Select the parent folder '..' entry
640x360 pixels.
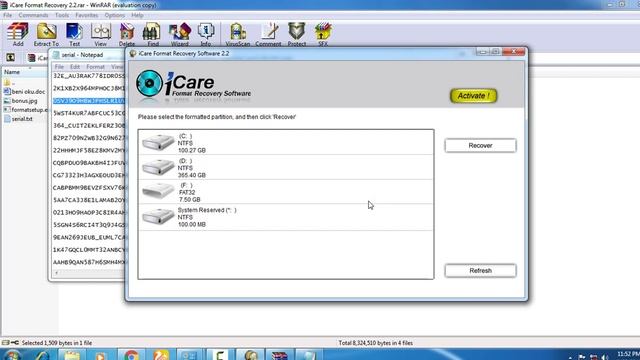coord(10,82)
